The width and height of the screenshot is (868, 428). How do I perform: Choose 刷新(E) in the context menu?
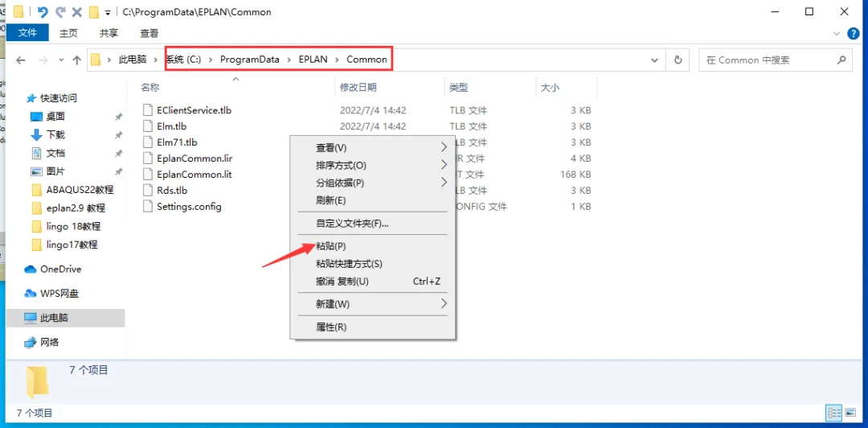(x=373, y=200)
